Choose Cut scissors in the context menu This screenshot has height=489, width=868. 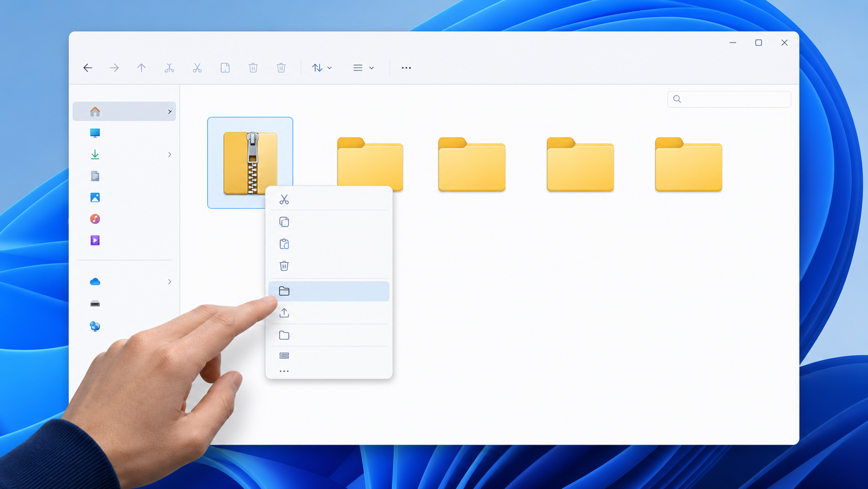tap(329, 200)
